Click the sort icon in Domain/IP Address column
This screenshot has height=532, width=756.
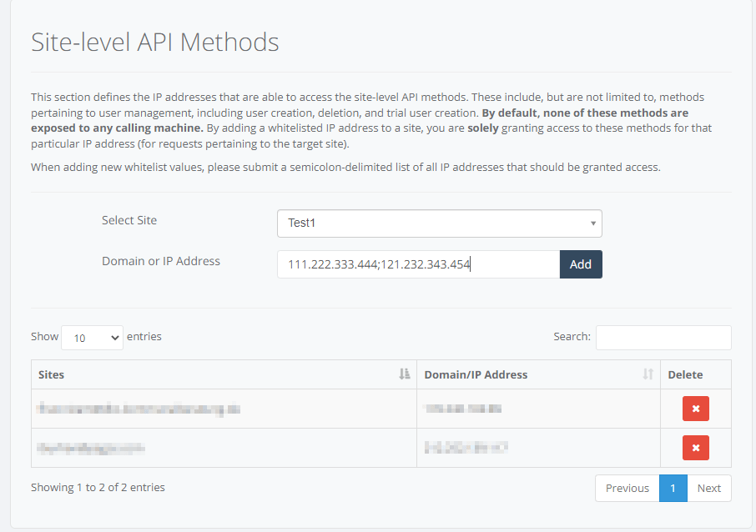tap(648, 374)
